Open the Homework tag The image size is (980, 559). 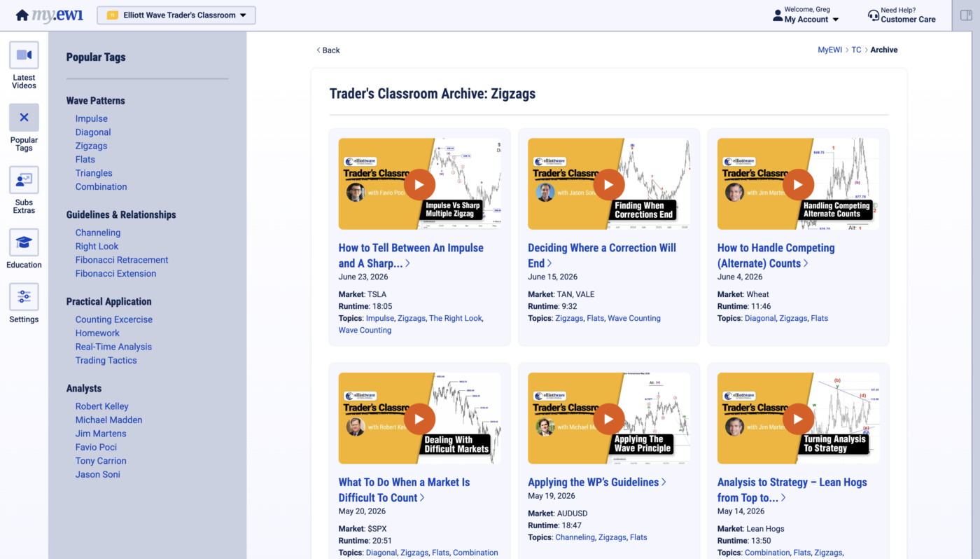point(98,333)
